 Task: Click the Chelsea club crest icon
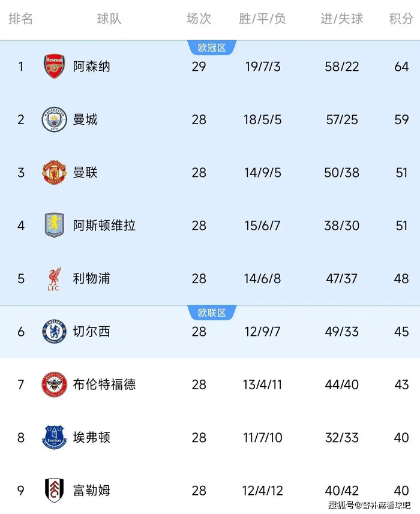(54, 332)
